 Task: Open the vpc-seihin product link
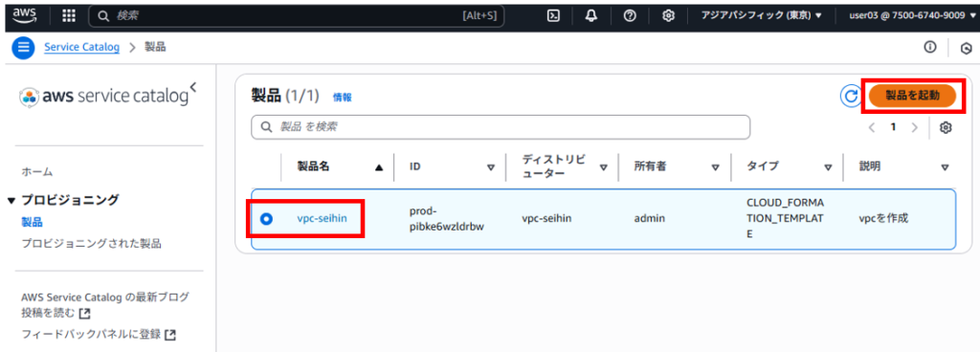pos(322,218)
